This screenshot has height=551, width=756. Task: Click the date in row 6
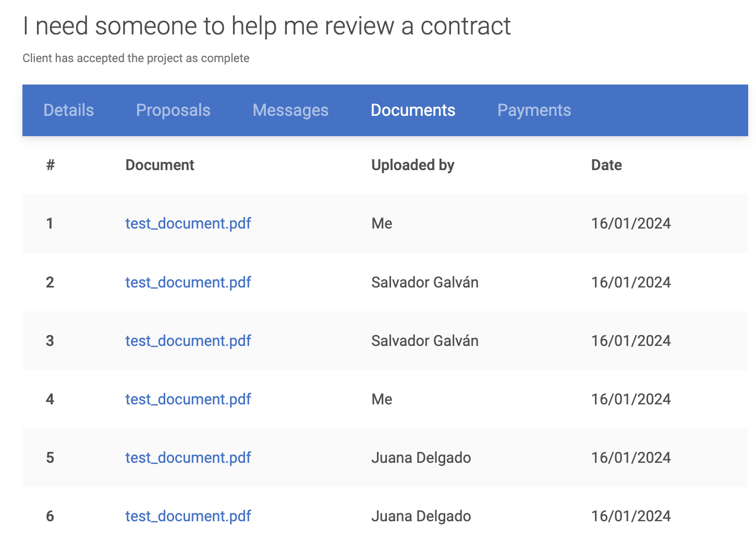click(x=631, y=516)
